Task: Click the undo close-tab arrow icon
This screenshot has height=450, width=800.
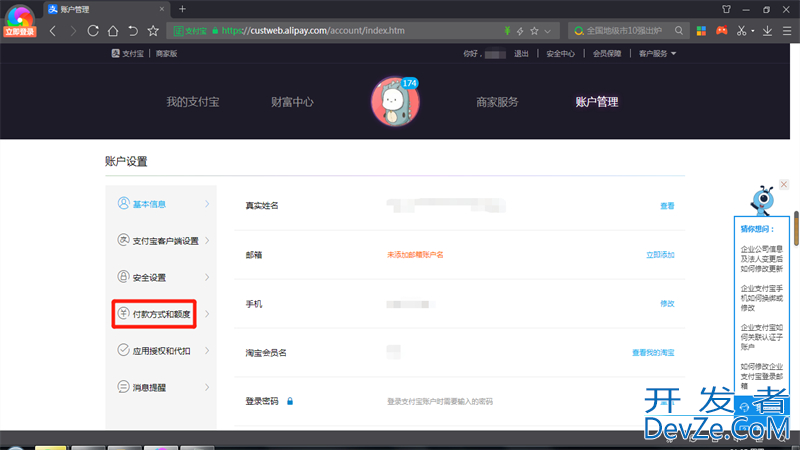Action: click(133, 31)
